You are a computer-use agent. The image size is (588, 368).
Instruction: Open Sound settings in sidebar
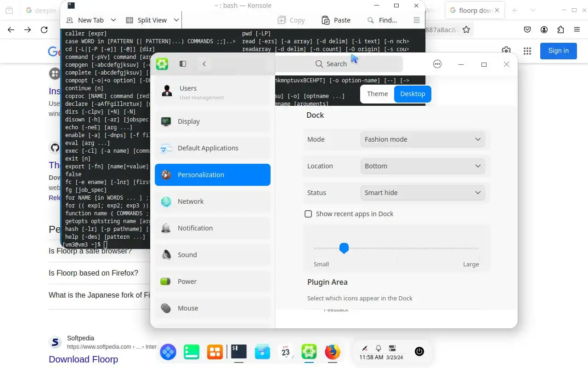(x=212, y=255)
